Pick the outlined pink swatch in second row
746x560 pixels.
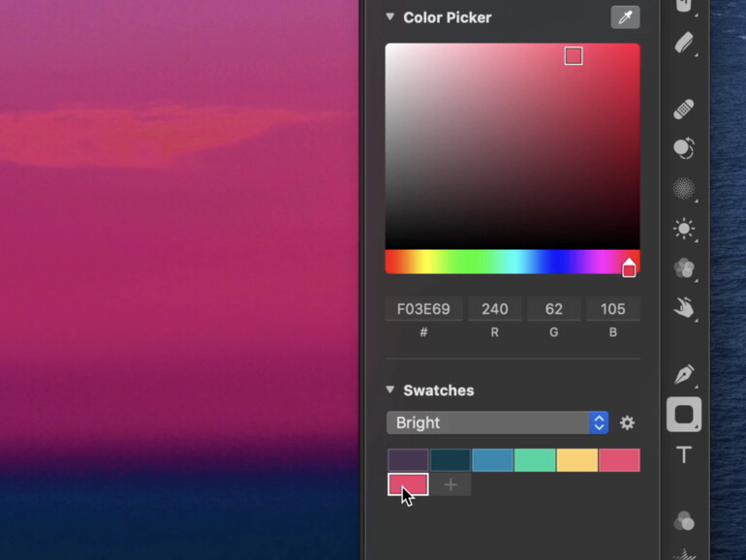tap(408, 484)
